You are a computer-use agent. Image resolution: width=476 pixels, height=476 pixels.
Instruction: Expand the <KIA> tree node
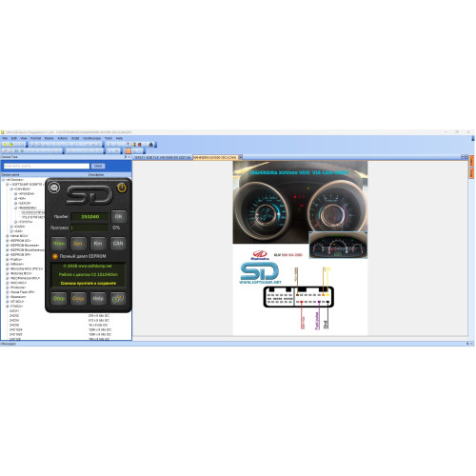coord(15,198)
